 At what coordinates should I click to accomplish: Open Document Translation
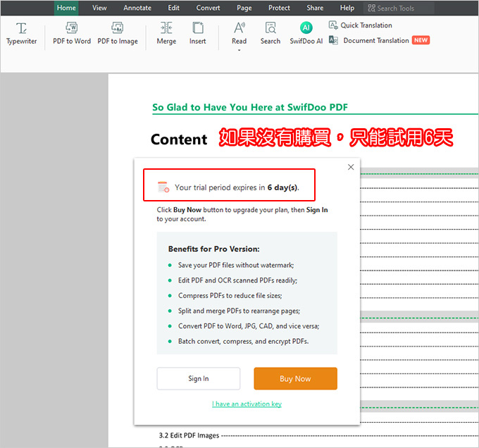(379, 40)
